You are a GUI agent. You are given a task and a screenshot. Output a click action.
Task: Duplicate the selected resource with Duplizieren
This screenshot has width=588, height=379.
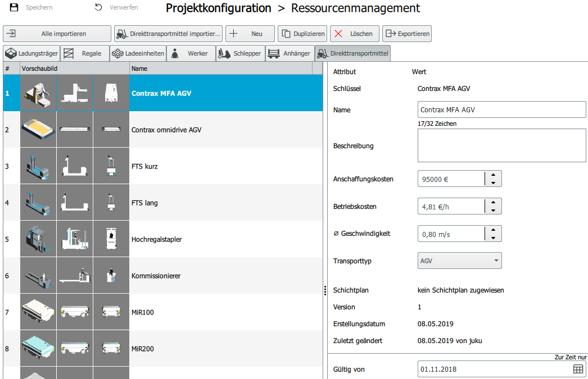tap(302, 34)
